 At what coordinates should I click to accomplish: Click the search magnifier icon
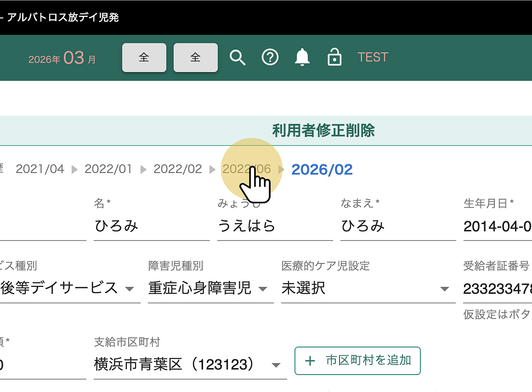click(x=238, y=58)
